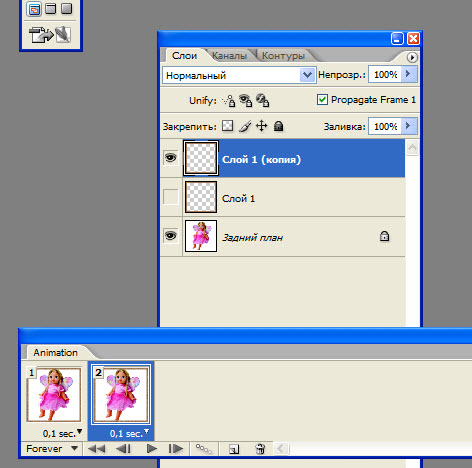Delete selected frame trash icon

coord(260,449)
